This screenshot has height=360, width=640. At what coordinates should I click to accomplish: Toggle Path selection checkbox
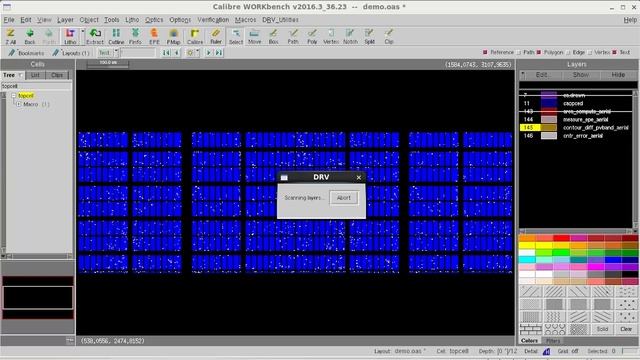(519, 52)
